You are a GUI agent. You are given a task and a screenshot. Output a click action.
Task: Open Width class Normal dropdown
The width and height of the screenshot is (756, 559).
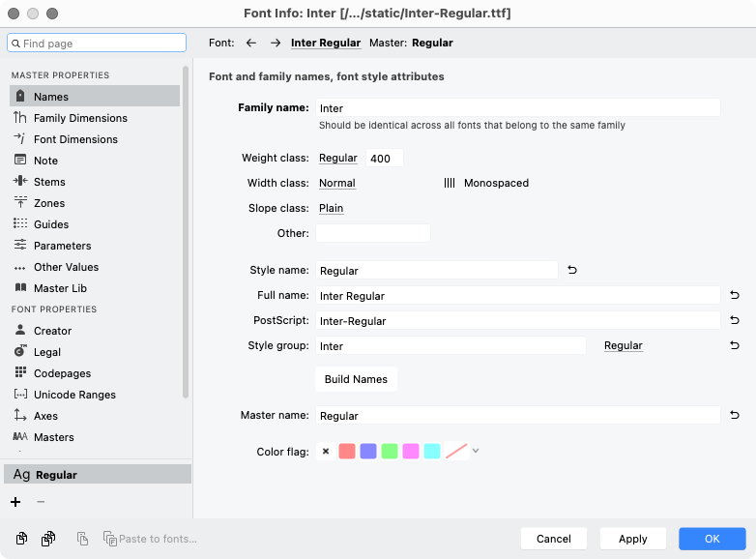pos(337,183)
